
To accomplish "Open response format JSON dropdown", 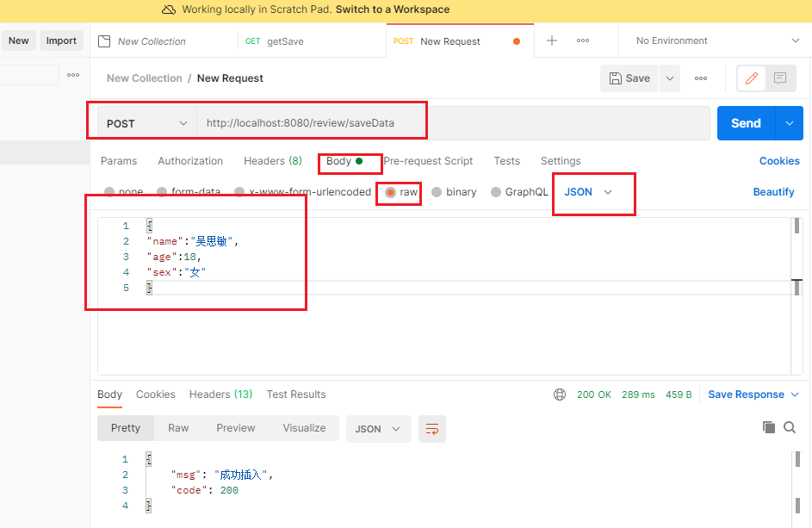I will (x=379, y=429).
